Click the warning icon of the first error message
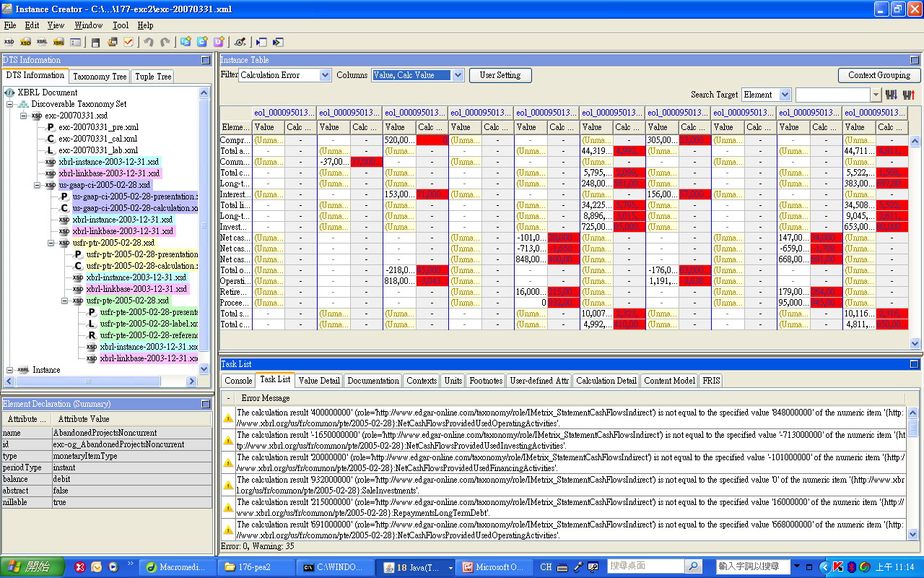The height and width of the screenshot is (578, 924). pos(228,418)
